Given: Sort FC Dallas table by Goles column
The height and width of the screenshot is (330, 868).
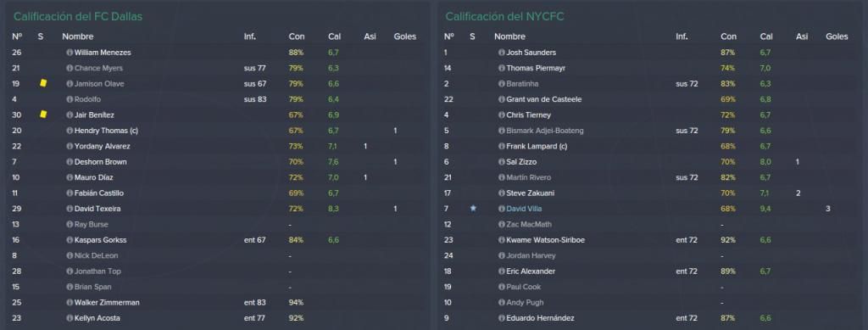Looking at the screenshot, I should (404, 36).
